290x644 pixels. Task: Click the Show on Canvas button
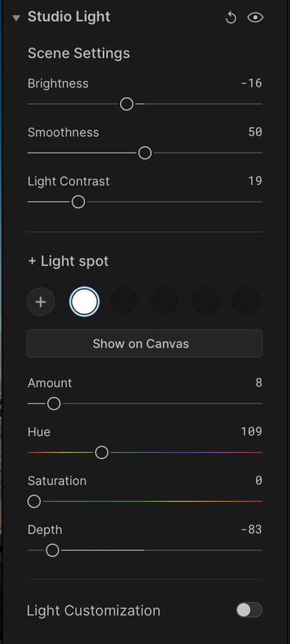tap(145, 343)
